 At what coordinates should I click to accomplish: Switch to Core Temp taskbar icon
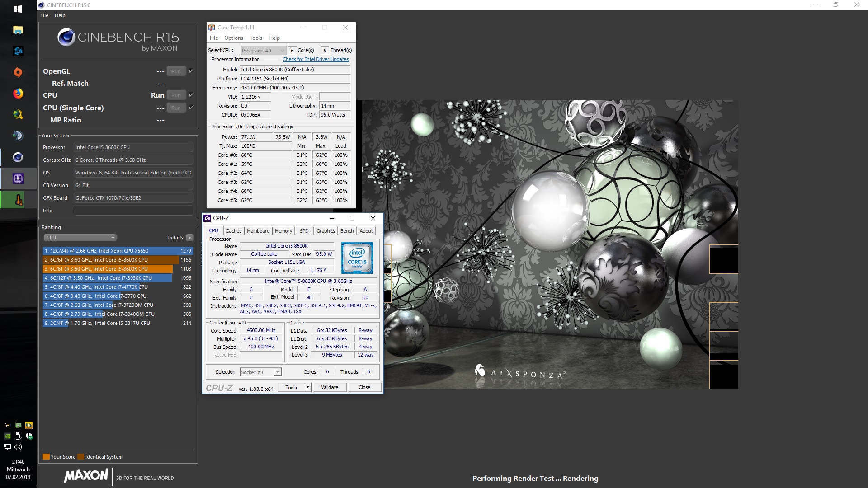coord(18,200)
